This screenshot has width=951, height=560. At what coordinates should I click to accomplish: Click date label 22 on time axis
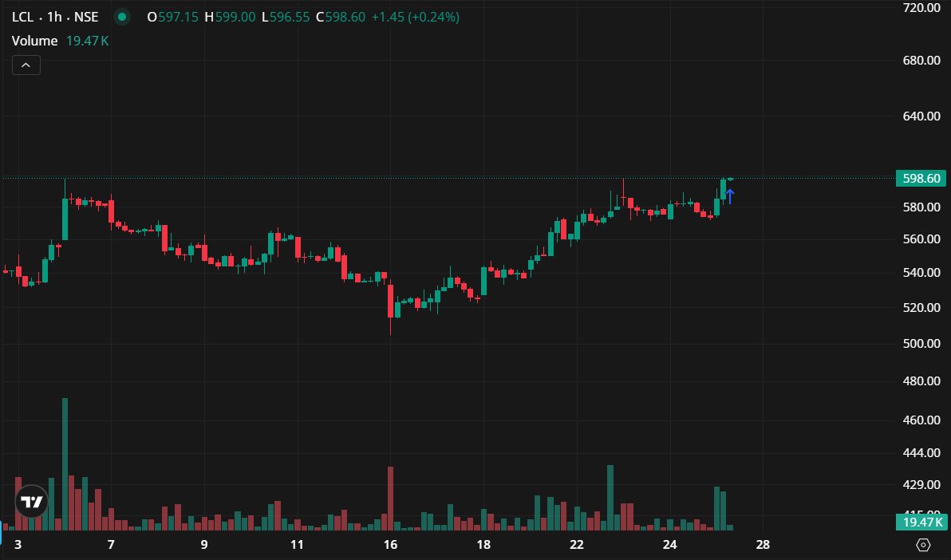pos(577,544)
